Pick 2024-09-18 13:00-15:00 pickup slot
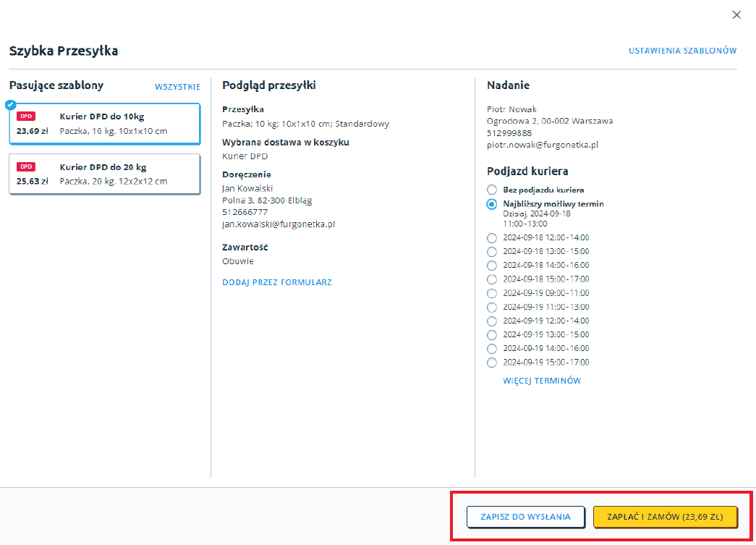 tap(492, 251)
